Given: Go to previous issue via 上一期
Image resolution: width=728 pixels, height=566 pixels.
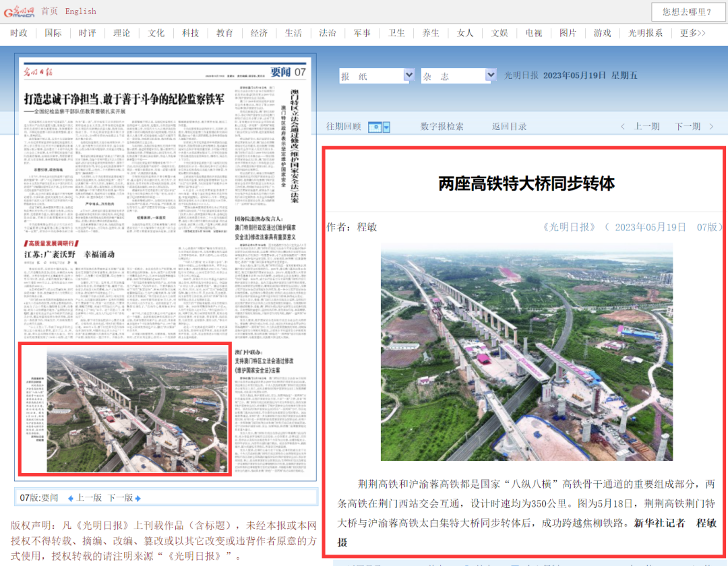Looking at the screenshot, I should (x=646, y=126).
